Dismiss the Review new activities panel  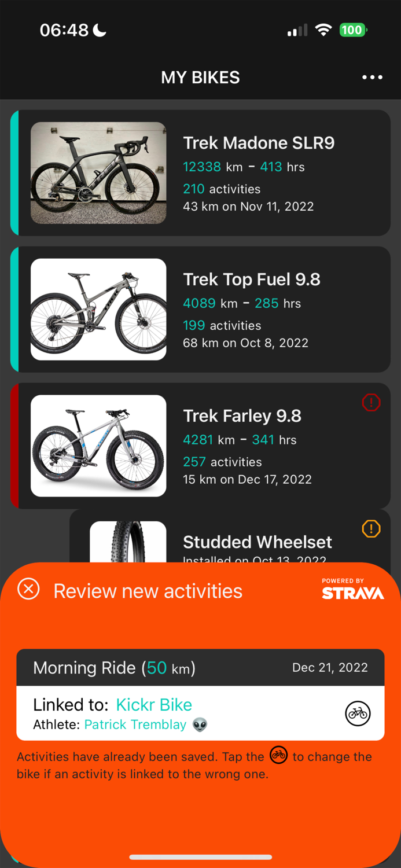pos(28,590)
